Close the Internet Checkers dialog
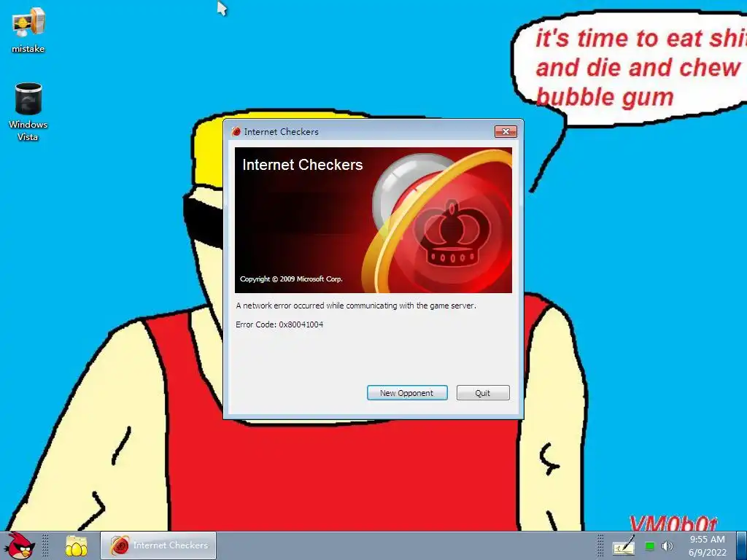The image size is (747, 560). click(x=506, y=132)
